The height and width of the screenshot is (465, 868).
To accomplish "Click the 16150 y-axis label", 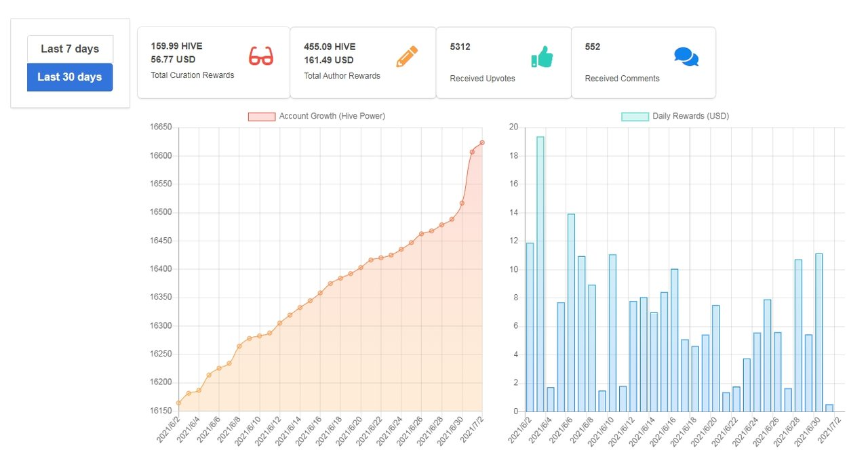I will point(161,411).
